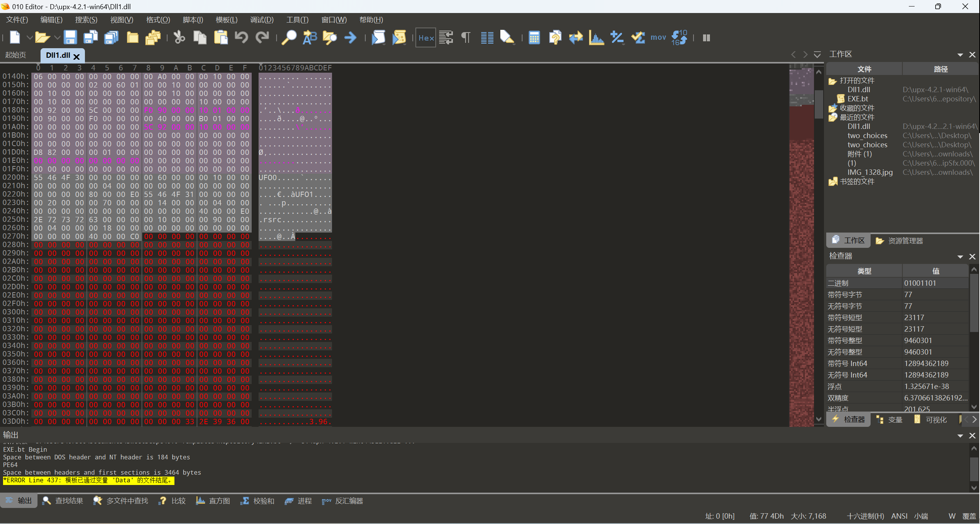Open the 输出 panel options dropdown
The height and width of the screenshot is (524, 980).
[x=960, y=436]
